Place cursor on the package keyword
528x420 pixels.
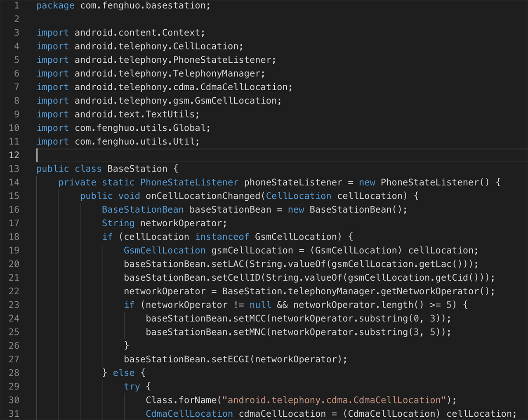55,5
